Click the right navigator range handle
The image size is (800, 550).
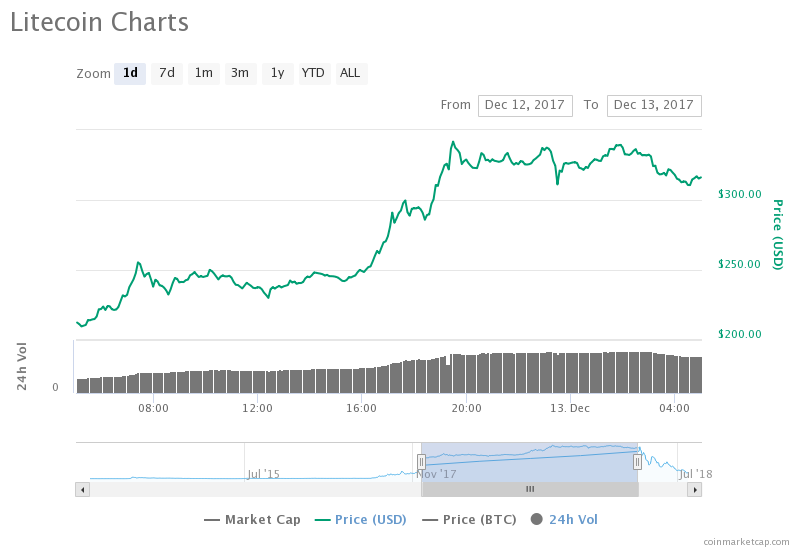(x=637, y=461)
